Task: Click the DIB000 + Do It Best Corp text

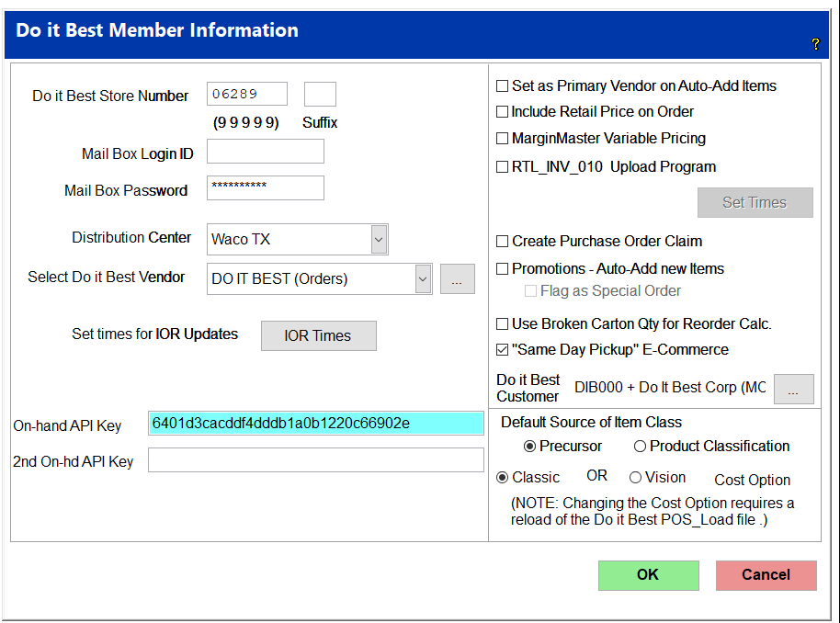Action: click(x=670, y=387)
